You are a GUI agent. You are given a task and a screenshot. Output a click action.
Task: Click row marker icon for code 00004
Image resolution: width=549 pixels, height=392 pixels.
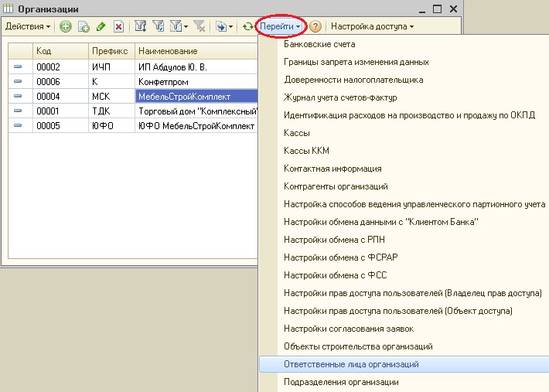click(18, 96)
